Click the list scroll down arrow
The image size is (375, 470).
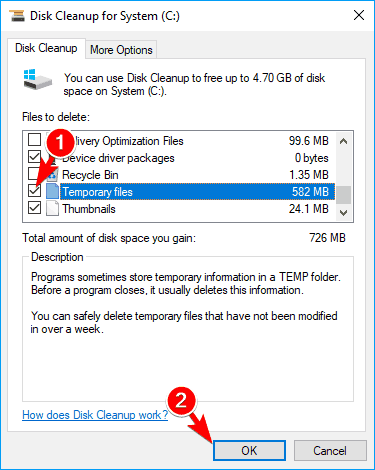point(344,213)
